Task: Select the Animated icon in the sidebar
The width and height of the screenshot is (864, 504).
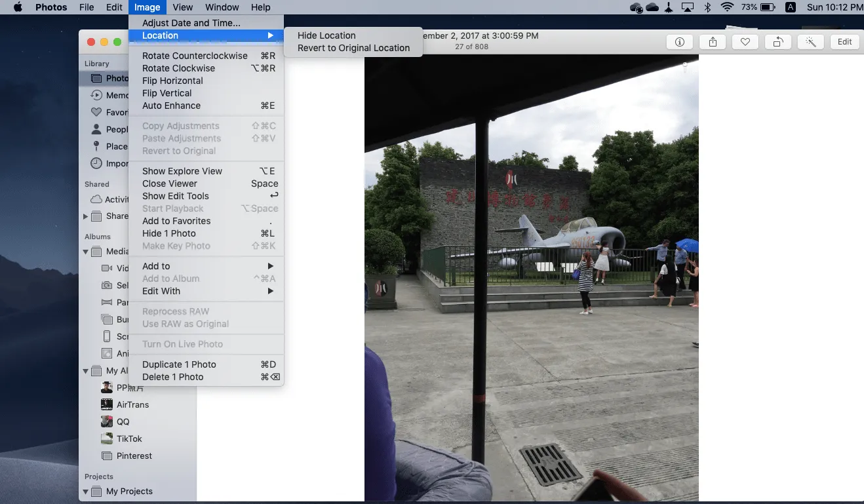Action: (x=107, y=353)
